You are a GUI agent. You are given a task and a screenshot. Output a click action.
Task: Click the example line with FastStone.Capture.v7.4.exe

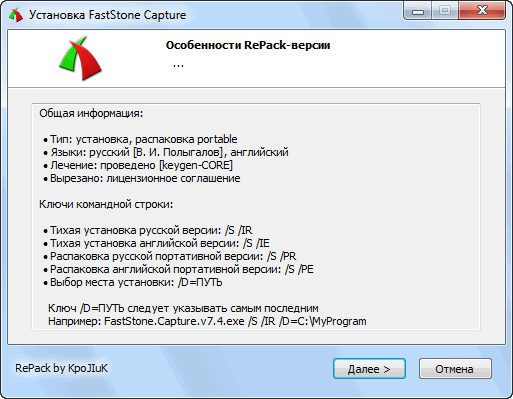click(207, 321)
